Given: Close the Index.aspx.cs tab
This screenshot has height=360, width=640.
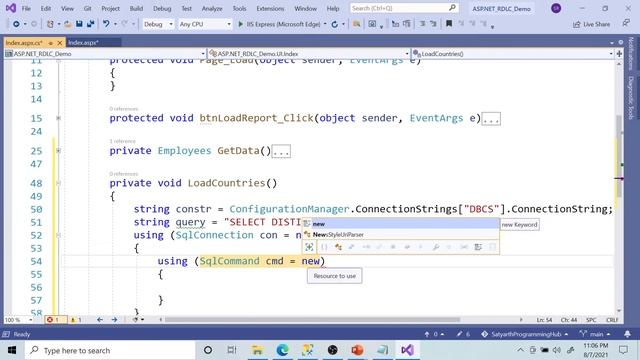Looking at the screenshot, I should [x=60, y=42].
